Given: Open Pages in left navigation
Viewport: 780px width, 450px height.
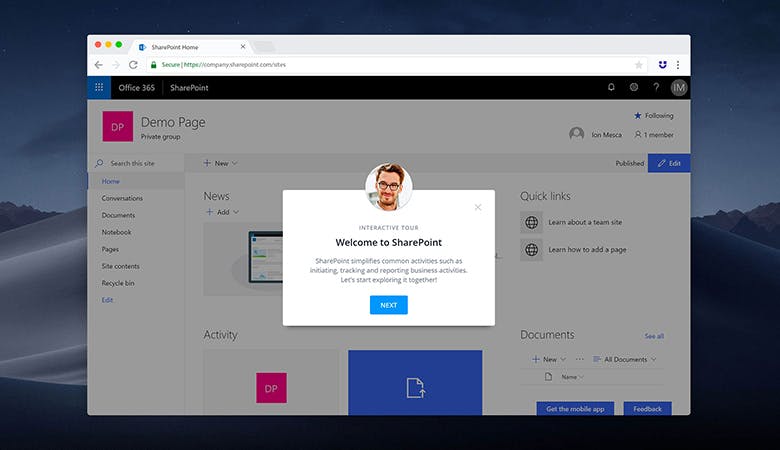Looking at the screenshot, I should (x=110, y=249).
